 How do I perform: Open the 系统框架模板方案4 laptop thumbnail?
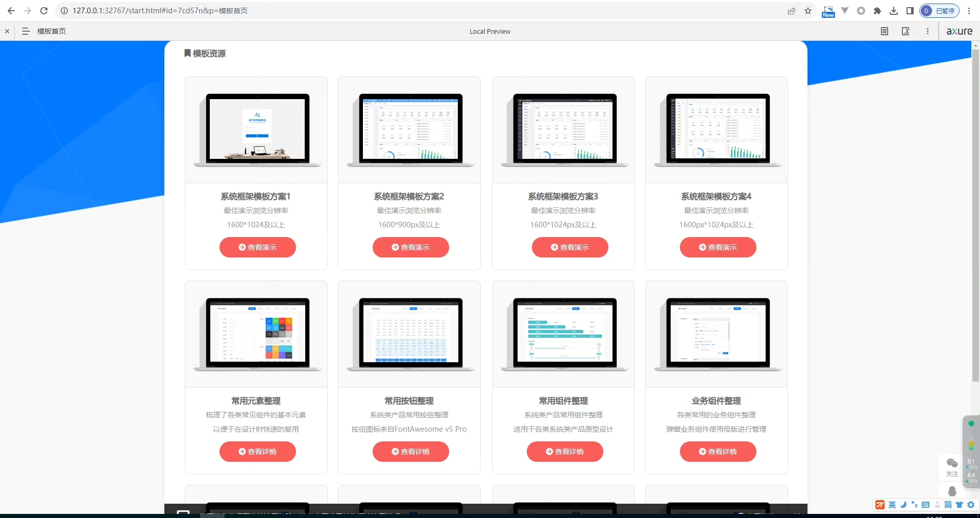pos(718,130)
